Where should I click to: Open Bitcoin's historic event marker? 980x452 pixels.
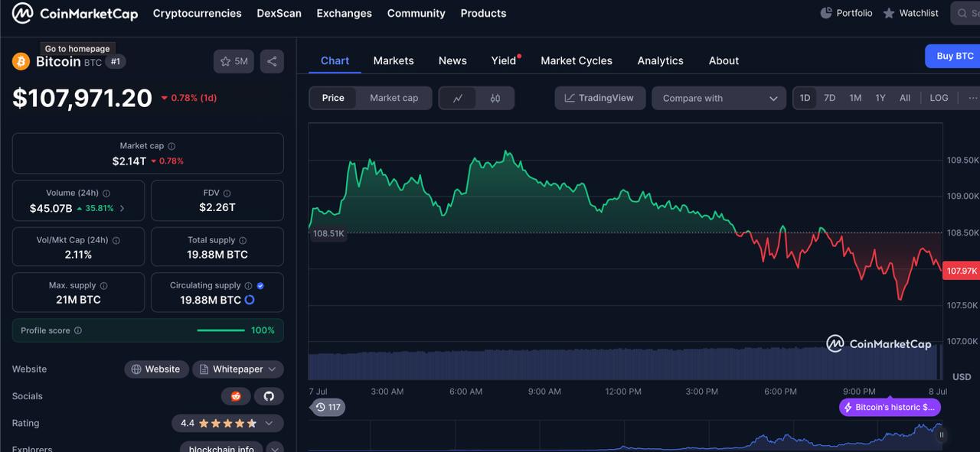890,408
